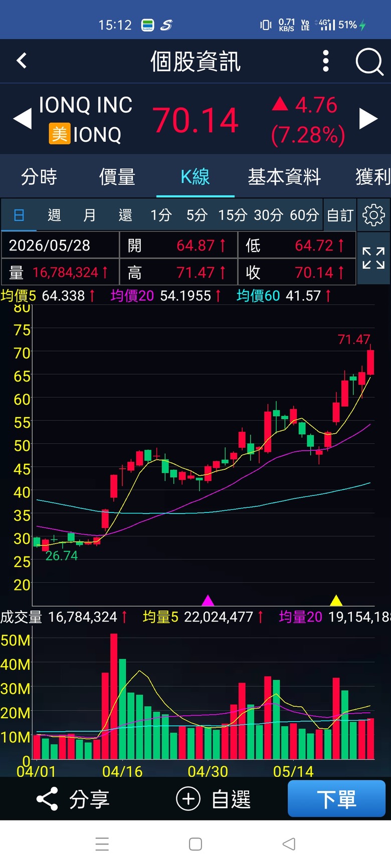The width and height of the screenshot is (391, 868).
Task: Tap 均價5 moving average label
Action: coord(19,296)
